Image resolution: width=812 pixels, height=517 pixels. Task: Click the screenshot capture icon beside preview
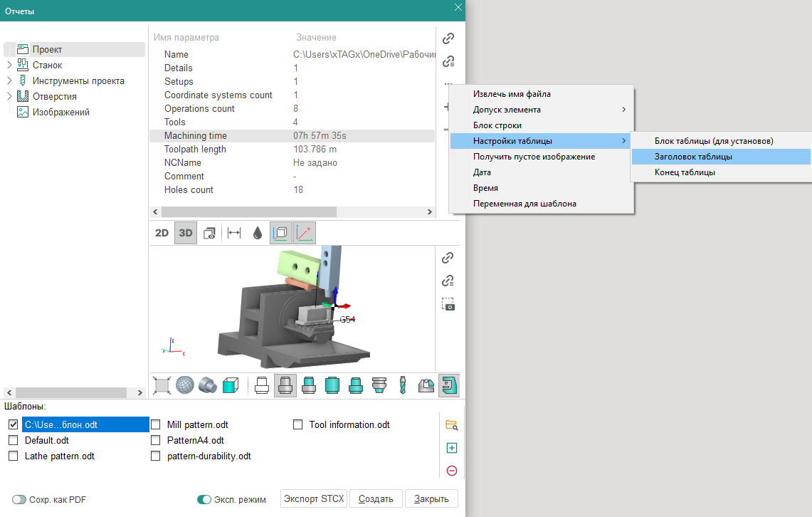(x=448, y=304)
